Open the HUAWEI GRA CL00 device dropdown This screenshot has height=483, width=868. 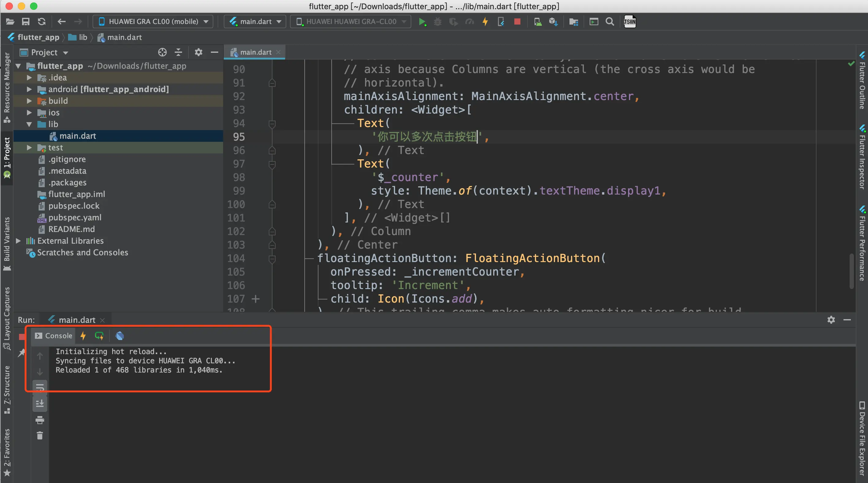[153, 21]
